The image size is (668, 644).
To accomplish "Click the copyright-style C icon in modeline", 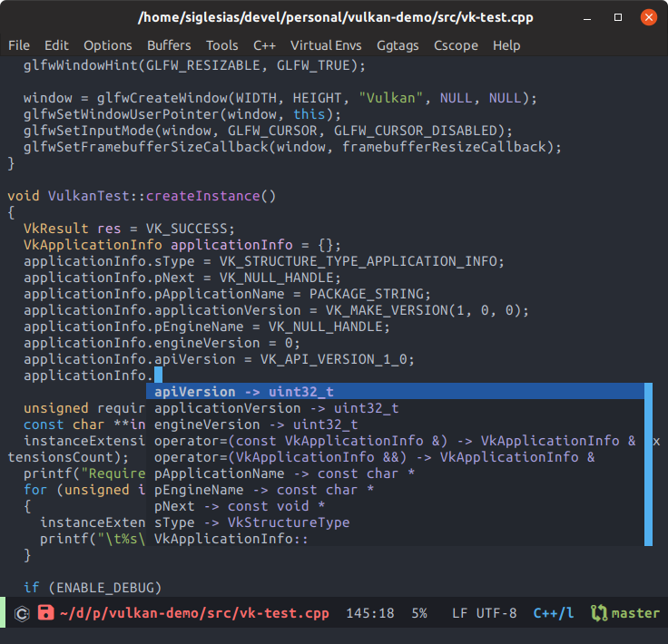I will [x=22, y=613].
